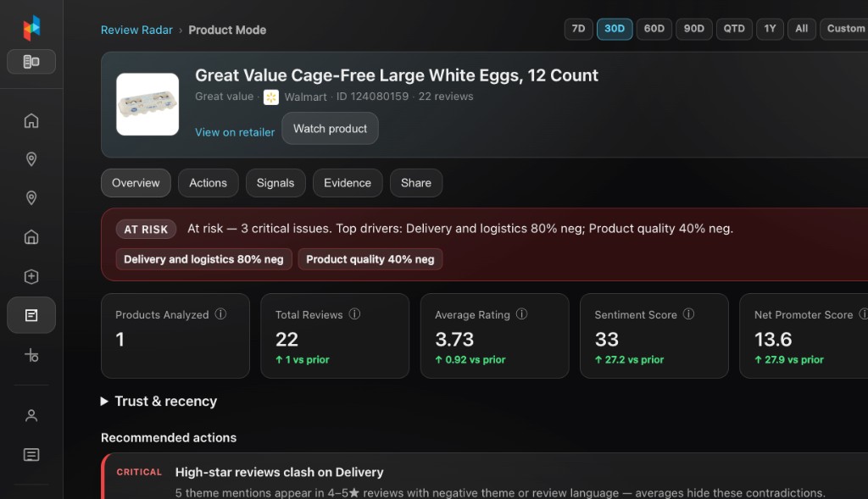Viewport: 868px width, 499px height.
Task: Select the 7D time range
Action: (x=578, y=29)
